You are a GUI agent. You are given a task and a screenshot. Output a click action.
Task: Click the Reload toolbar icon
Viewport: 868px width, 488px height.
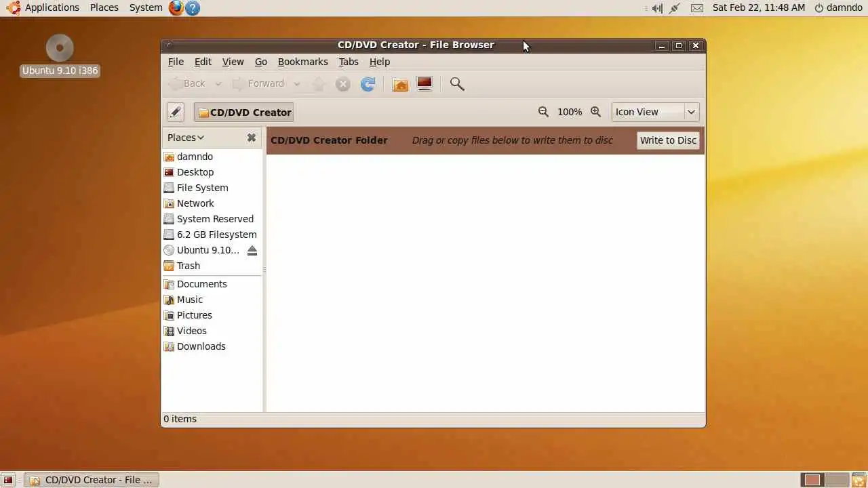(x=368, y=84)
